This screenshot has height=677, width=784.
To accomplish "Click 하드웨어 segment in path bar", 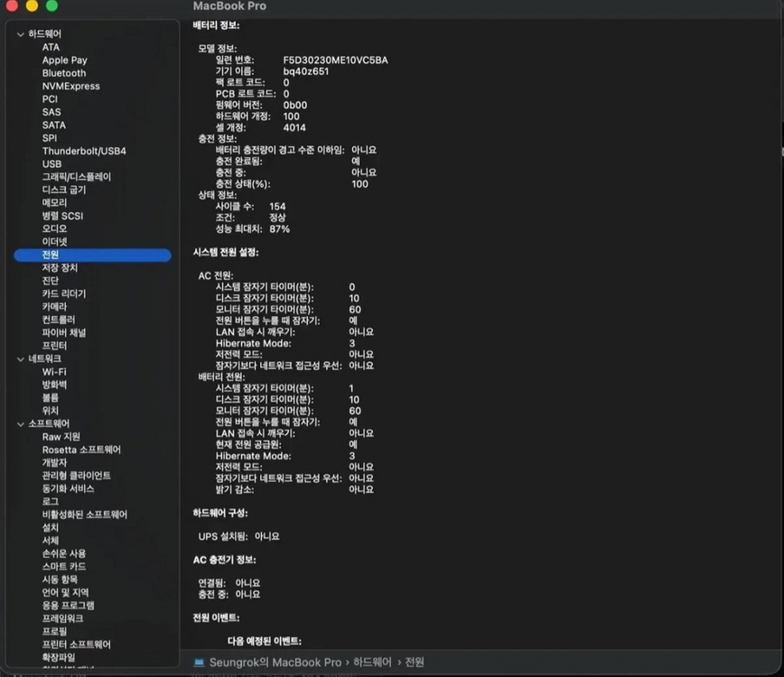I will coord(372,663).
